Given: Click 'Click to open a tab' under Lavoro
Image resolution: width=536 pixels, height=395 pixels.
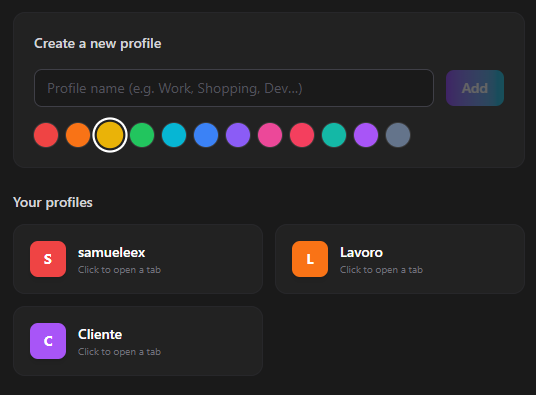Looking at the screenshot, I should (x=381, y=270).
